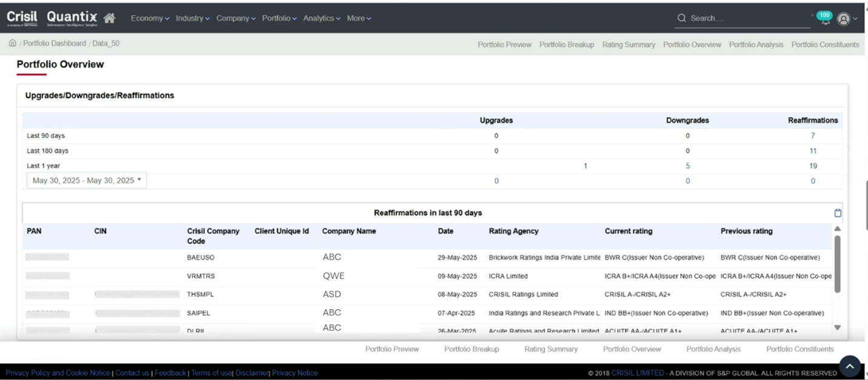This screenshot has width=868, height=380.
Task: Open the user profile avatar icon
Action: click(843, 19)
